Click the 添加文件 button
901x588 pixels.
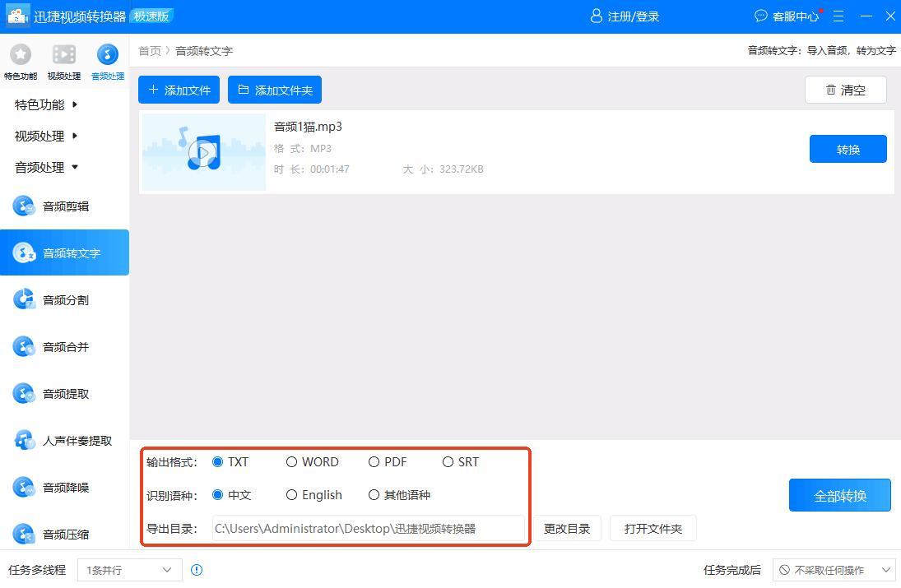(179, 90)
